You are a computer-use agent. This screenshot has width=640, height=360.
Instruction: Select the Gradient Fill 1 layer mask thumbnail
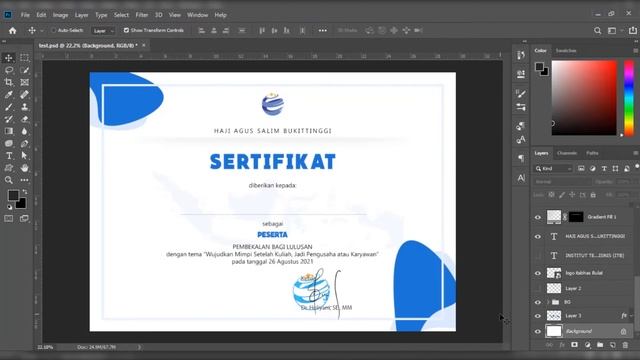click(576, 217)
